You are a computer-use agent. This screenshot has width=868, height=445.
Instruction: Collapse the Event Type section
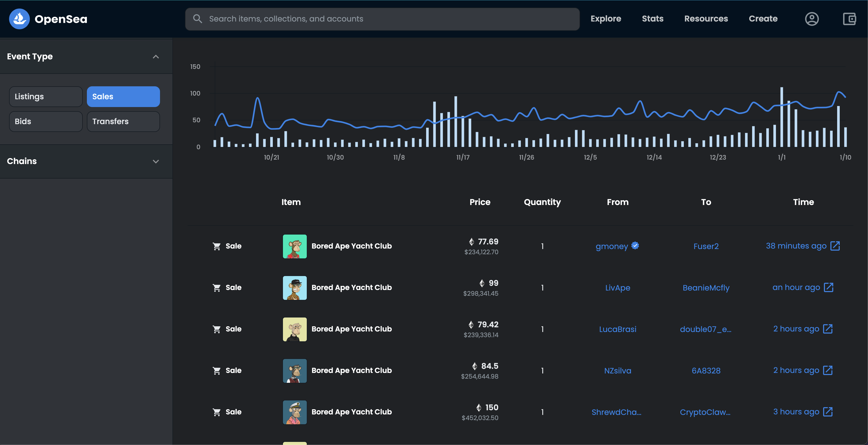click(x=156, y=56)
